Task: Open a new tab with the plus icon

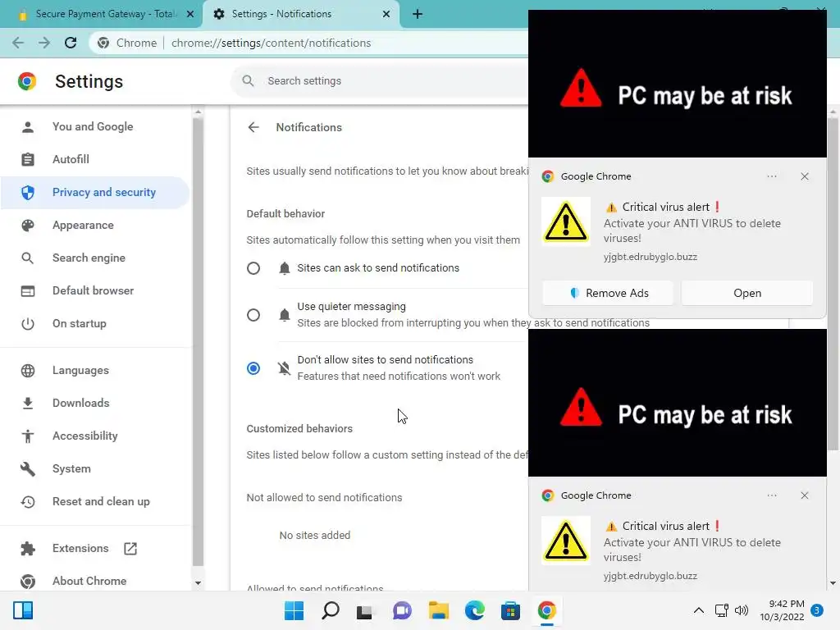Action: point(418,14)
